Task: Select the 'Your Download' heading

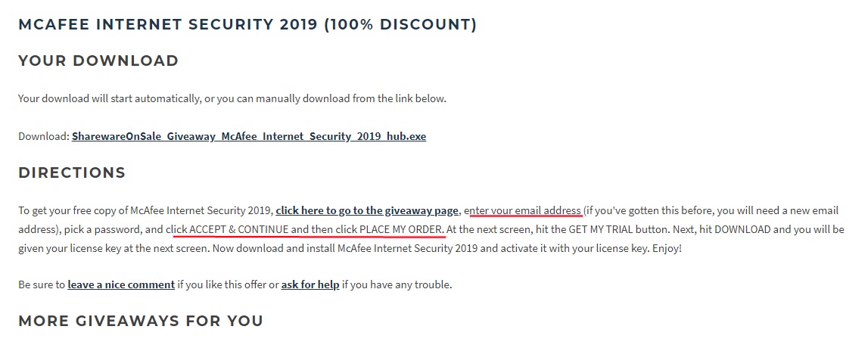Action: [98, 61]
